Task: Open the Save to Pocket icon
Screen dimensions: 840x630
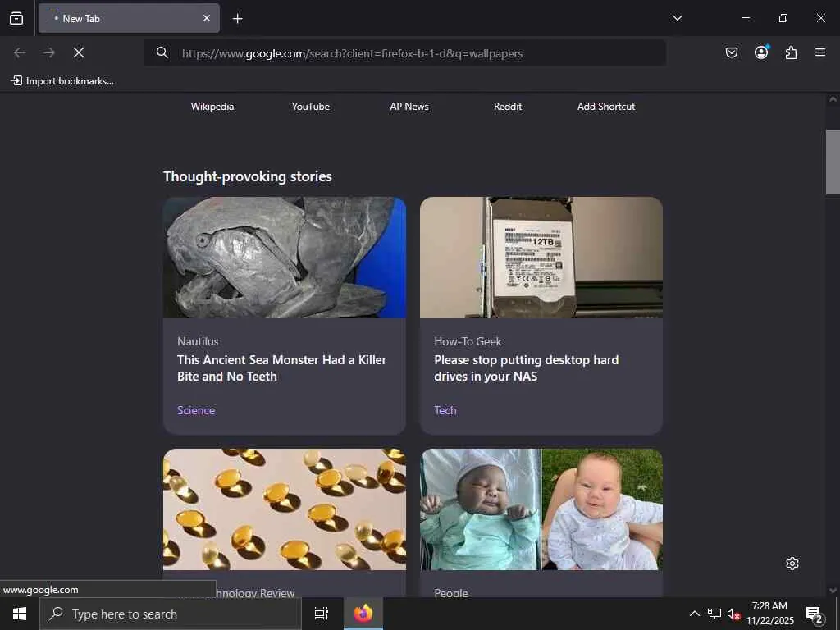Action: (x=731, y=52)
